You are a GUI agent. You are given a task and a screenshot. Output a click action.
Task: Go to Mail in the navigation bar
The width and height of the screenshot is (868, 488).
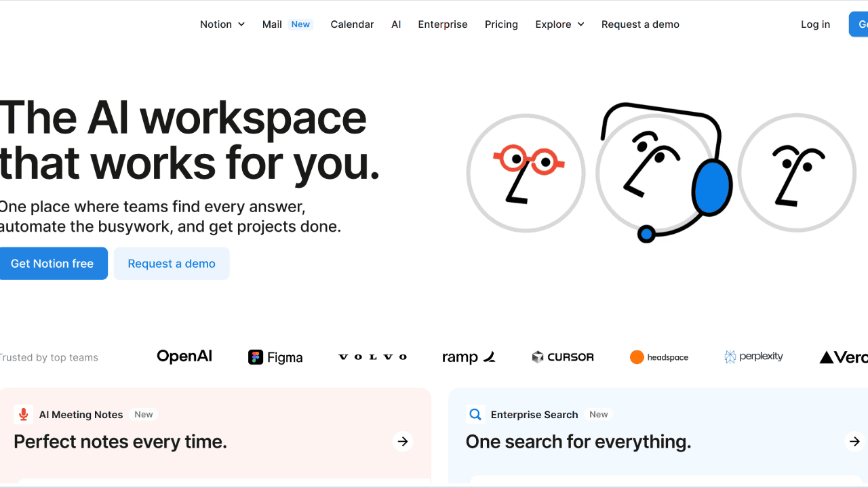point(272,24)
